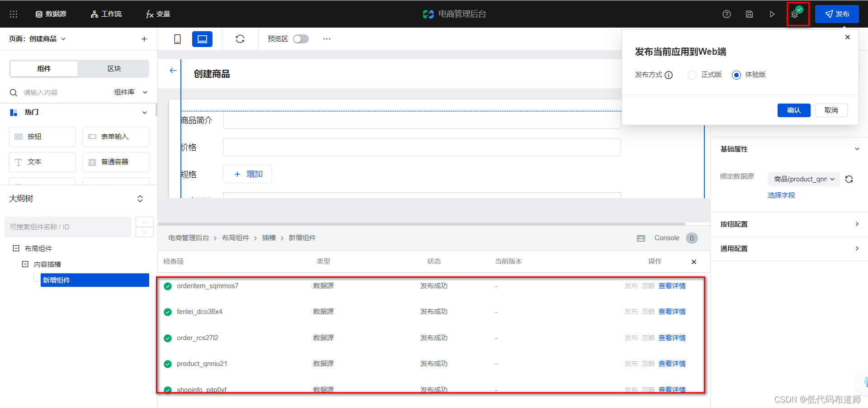
Task: Collapse the 布局组件 tree node
Action: 16,248
